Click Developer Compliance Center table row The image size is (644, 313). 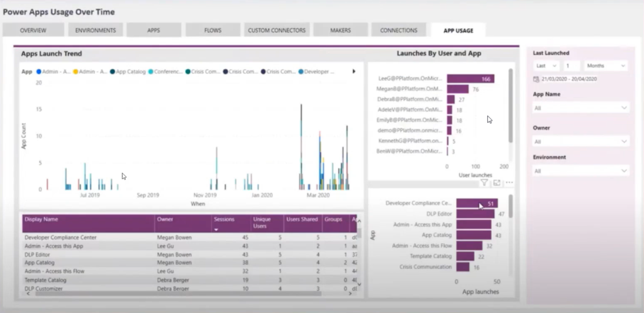[x=189, y=237]
